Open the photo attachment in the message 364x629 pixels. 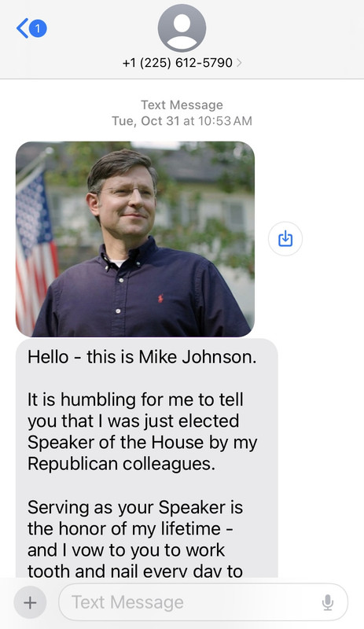(x=135, y=239)
